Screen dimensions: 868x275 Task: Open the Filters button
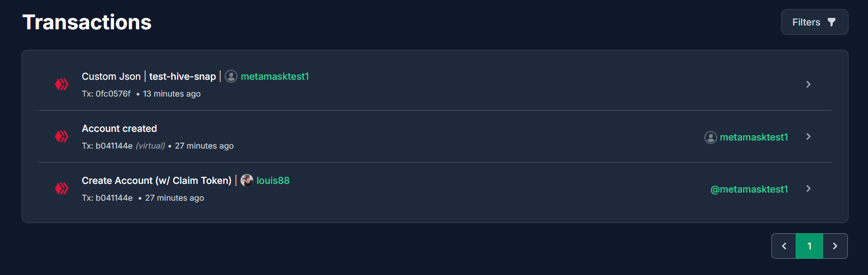point(814,22)
